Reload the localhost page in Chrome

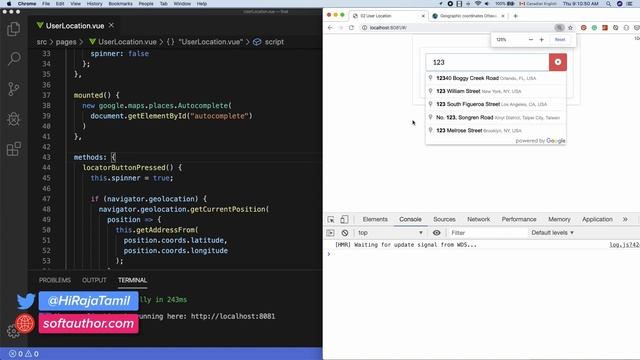pyautogui.click(x=351, y=27)
